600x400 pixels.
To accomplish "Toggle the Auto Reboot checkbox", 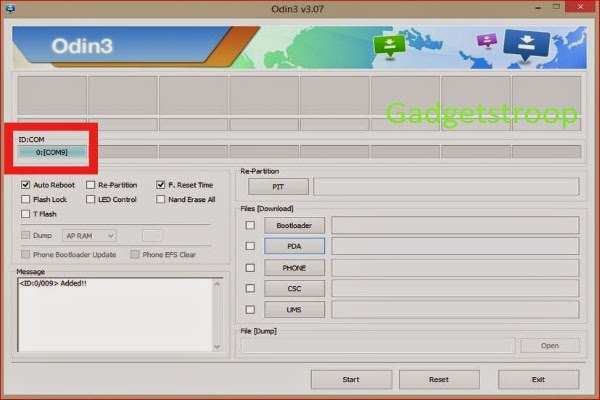I will [25, 185].
